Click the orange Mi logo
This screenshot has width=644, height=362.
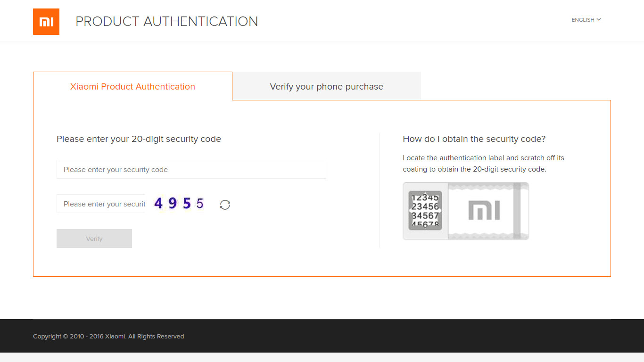[x=46, y=22]
